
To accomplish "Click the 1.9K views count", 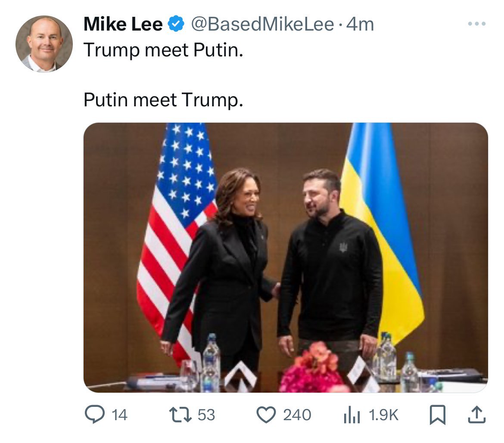I will (384, 415).
